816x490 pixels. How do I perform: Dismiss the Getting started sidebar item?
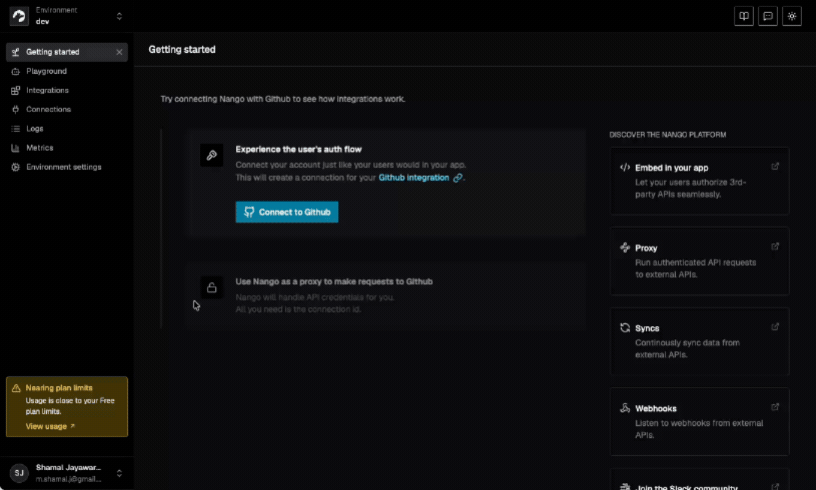click(119, 52)
